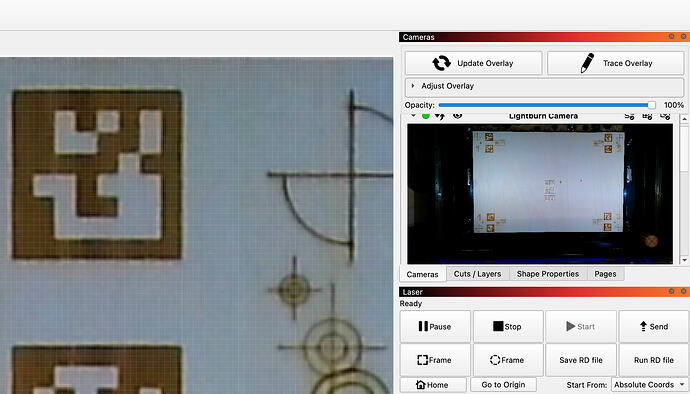The image size is (690, 394).
Task: Close the Laser panel
Action: 683,291
